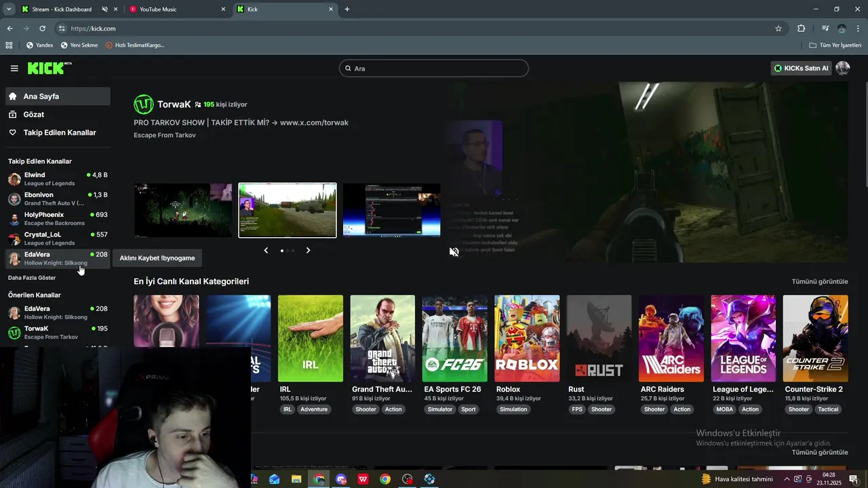Viewport: 868px width, 488px height.
Task: Open Ebonivon followed channel
Action: point(58,199)
